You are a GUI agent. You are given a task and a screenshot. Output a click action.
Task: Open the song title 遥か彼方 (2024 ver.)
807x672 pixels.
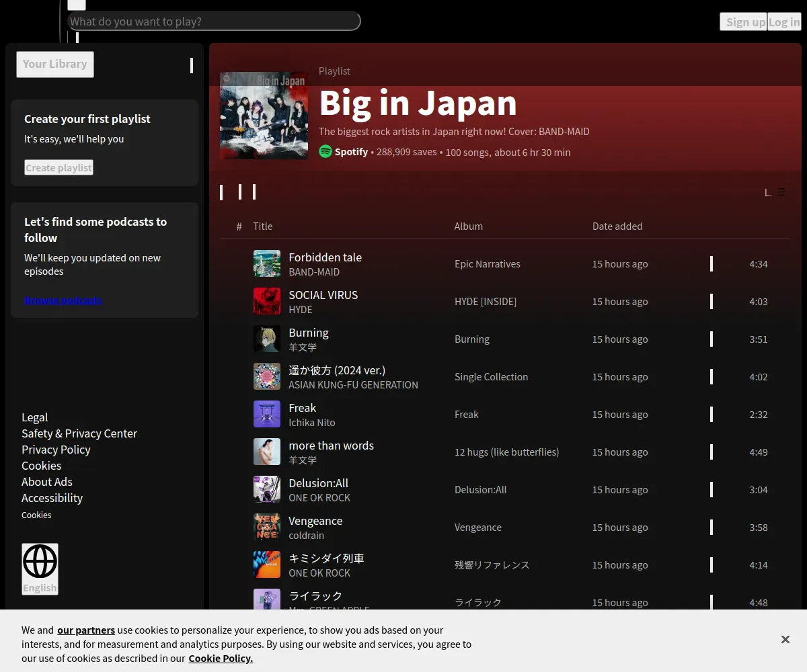click(337, 370)
